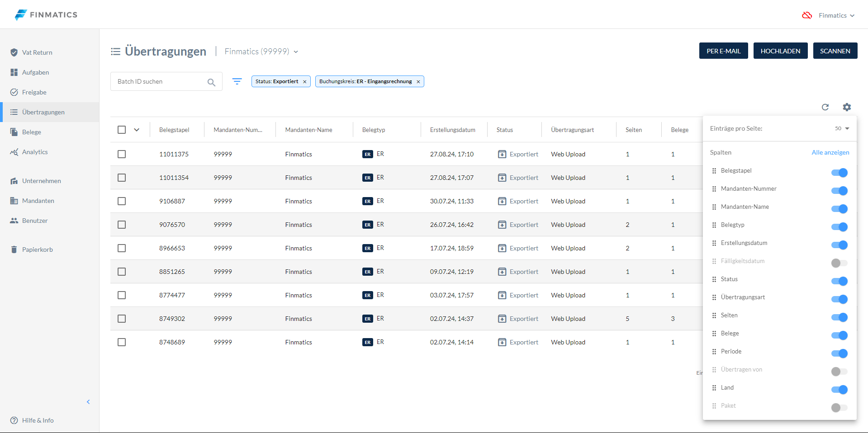Click the HOCHLADEN button
Screen dimensions: 868x433
781,51
